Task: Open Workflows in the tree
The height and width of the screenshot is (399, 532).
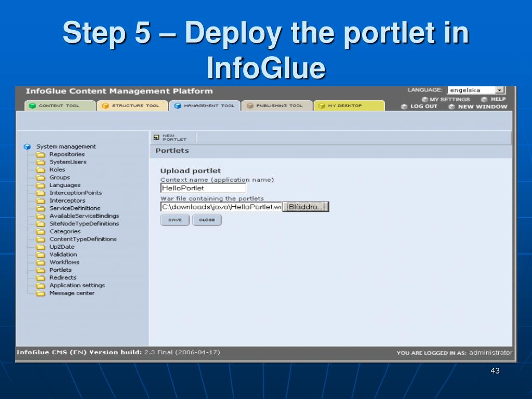Action: [64, 262]
